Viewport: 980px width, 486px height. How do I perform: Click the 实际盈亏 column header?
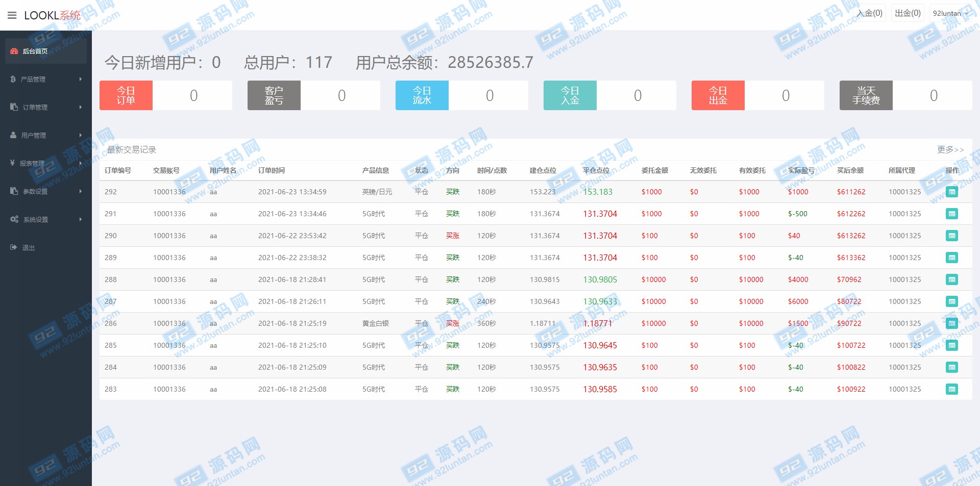(801, 170)
